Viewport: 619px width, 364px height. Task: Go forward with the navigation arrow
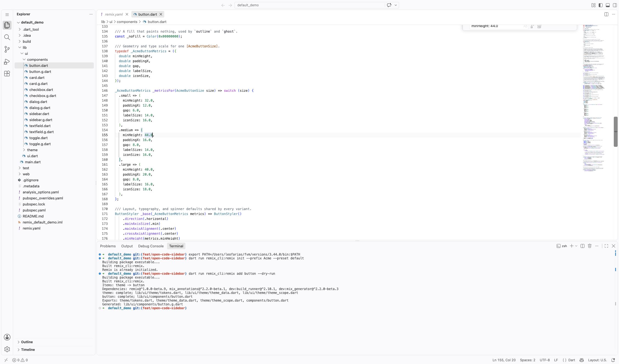click(x=230, y=5)
